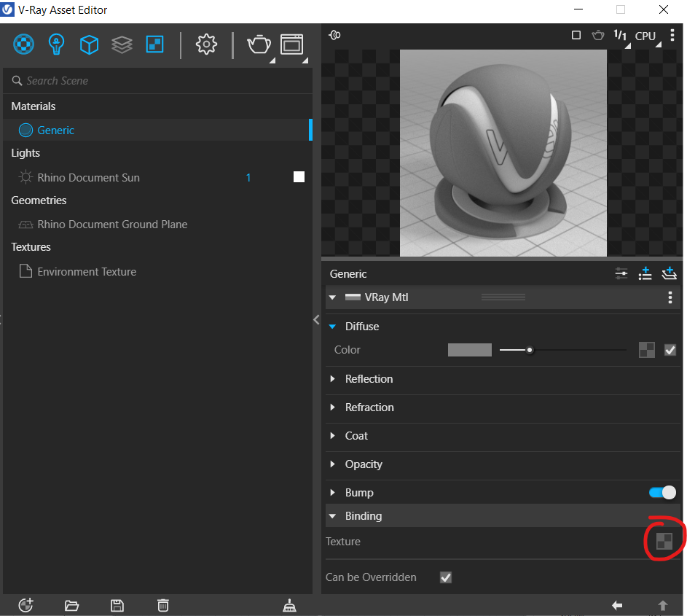Open the Lights category bulb icon

[56, 44]
